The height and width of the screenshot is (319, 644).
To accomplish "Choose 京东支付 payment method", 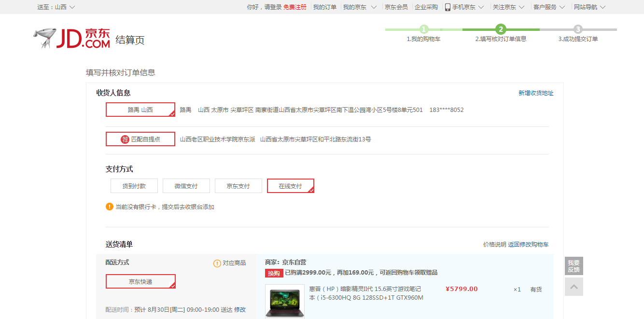I will [238, 186].
